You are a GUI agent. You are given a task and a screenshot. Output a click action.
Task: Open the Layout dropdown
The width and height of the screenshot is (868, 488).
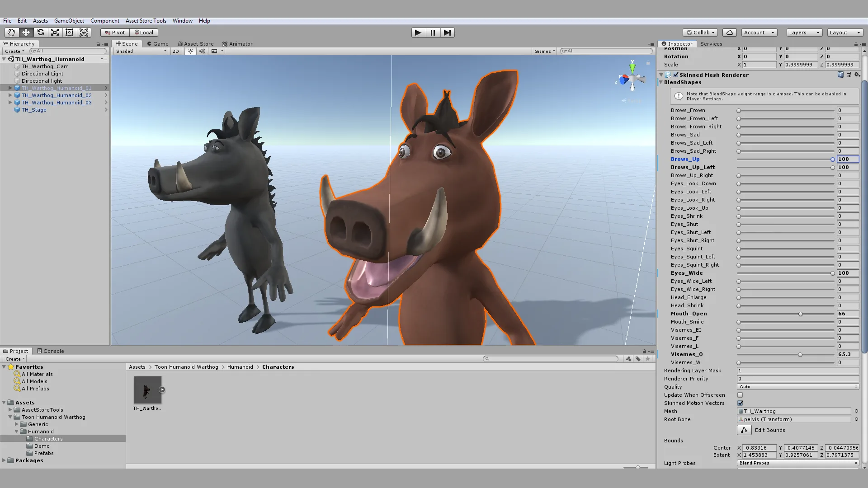coord(845,33)
